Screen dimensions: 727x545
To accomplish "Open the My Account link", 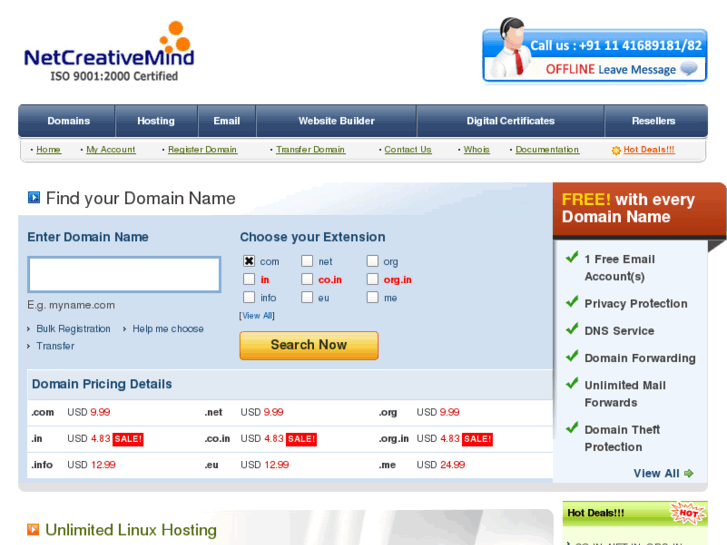I will pyautogui.click(x=111, y=150).
